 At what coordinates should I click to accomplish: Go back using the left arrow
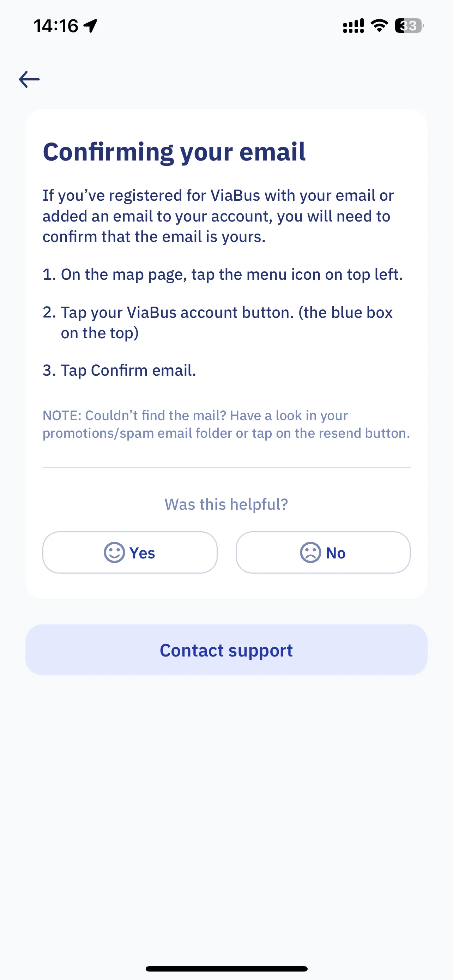pyautogui.click(x=29, y=79)
